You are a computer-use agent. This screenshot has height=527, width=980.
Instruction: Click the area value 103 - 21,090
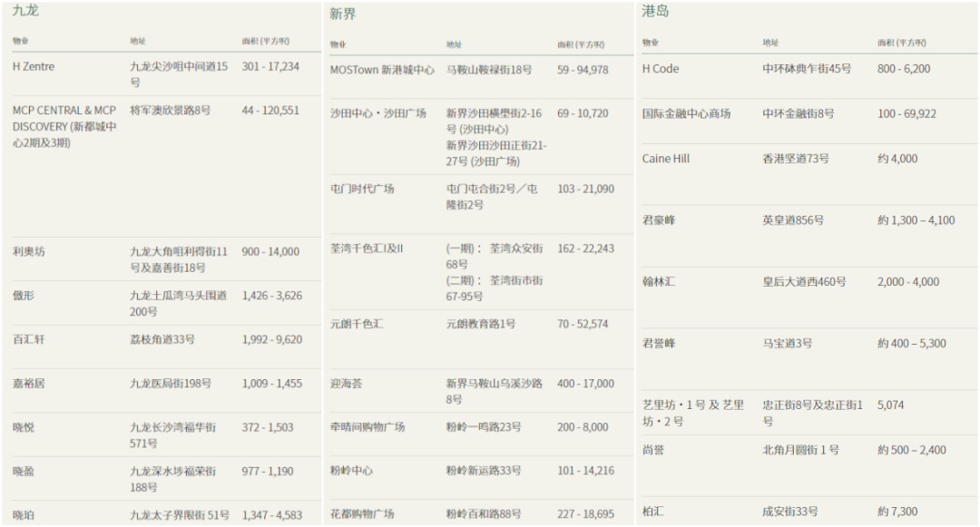585,189
